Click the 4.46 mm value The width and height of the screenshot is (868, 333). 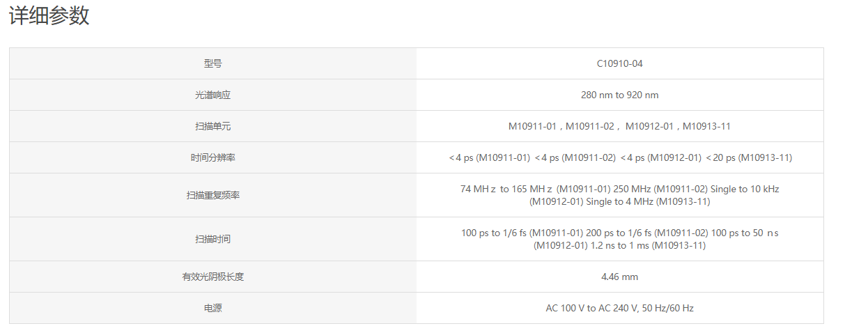click(620, 277)
